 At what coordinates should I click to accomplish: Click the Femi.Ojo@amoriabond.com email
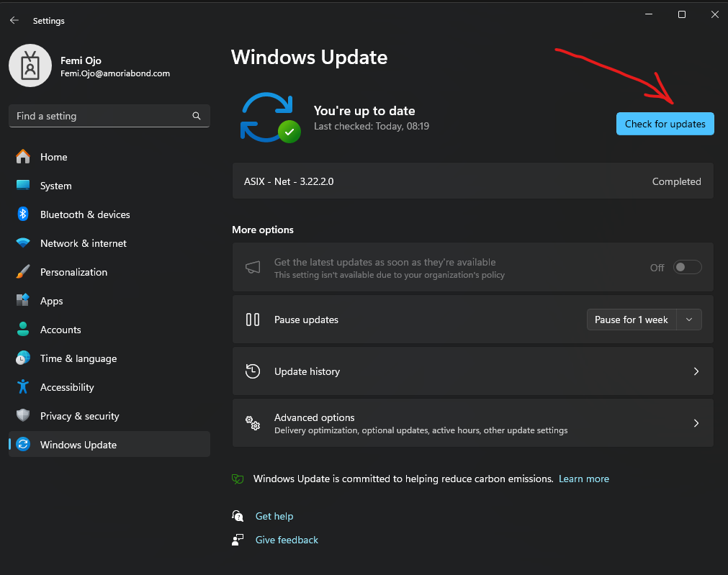click(115, 73)
